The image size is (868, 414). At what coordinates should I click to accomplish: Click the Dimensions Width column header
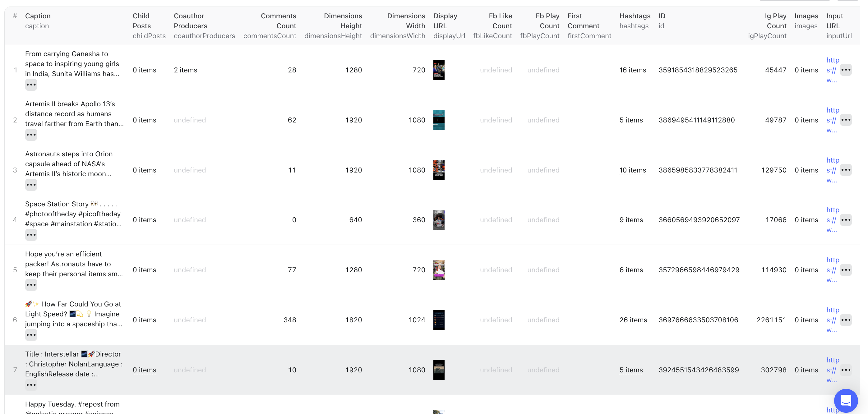(398, 25)
